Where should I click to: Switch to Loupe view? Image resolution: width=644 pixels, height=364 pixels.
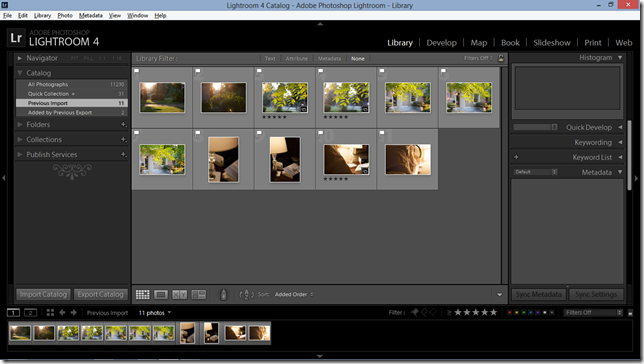tap(161, 295)
